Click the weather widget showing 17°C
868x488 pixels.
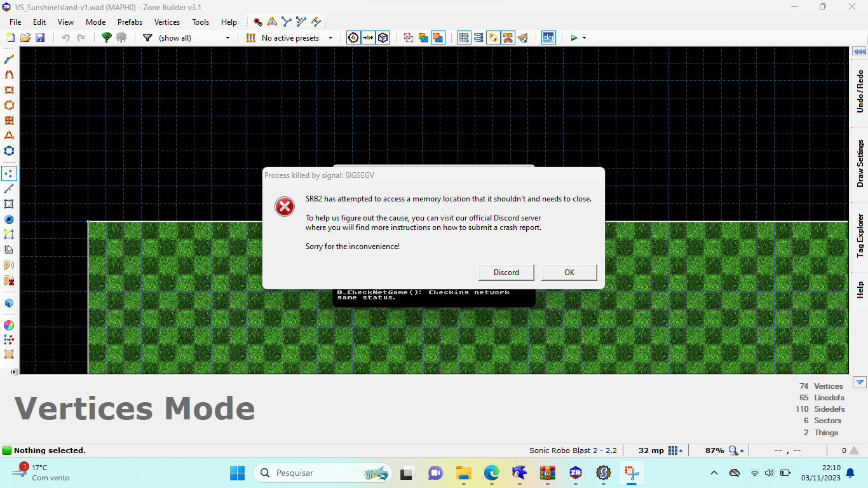coord(41,473)
